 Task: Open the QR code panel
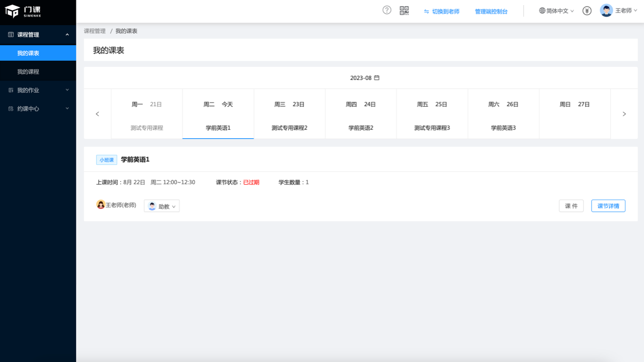point(404,10)
